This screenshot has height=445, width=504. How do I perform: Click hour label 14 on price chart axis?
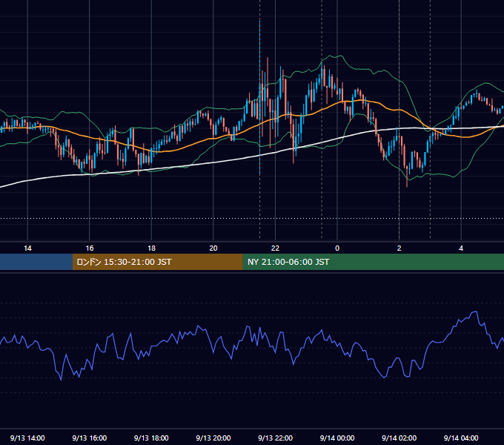tap(27, 248)
